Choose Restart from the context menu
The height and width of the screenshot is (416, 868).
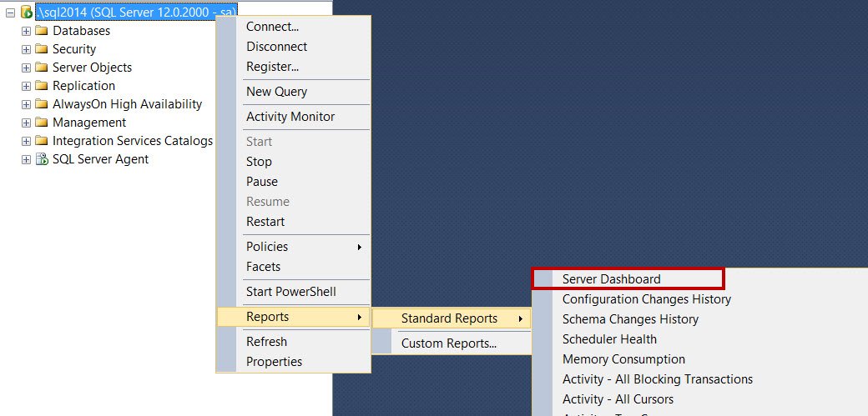(294, 221)
